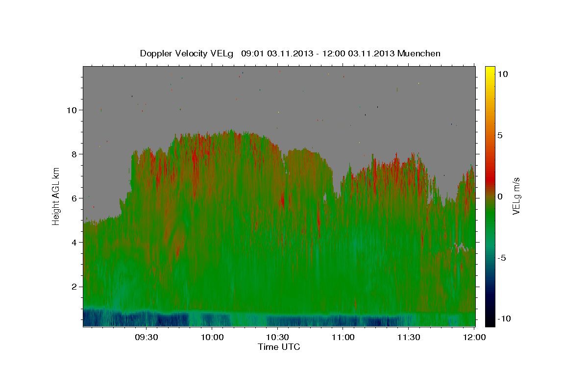Click the 'Muenchen' station name in title
The height and width of the screenshot is (392, 588).
pyautogui.click(x=419, y=53)
